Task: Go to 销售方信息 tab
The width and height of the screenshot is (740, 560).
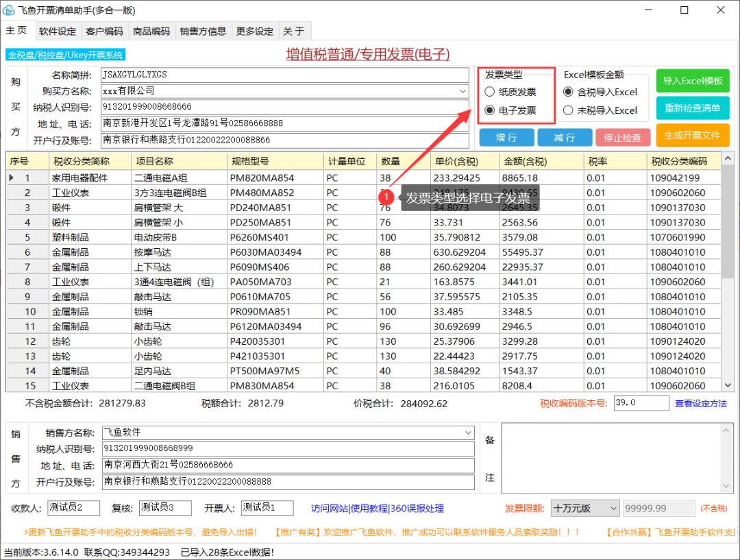Action: pos(203,31)
